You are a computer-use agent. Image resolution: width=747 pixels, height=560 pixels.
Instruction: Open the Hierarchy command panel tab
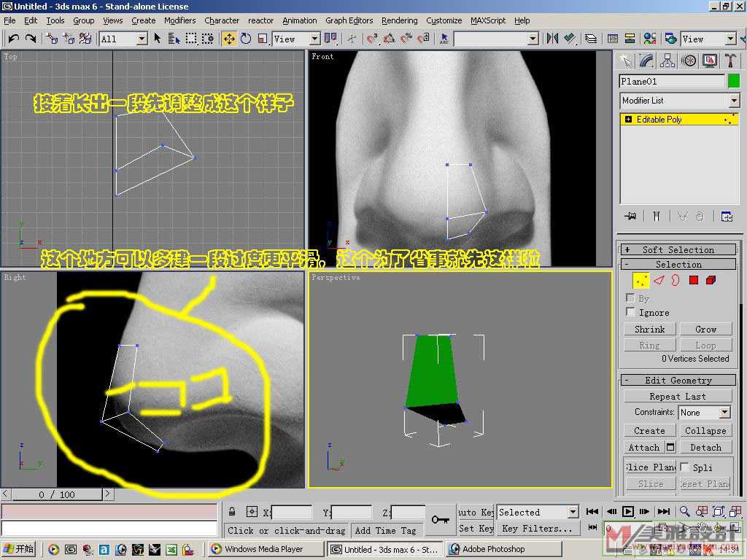667,61
